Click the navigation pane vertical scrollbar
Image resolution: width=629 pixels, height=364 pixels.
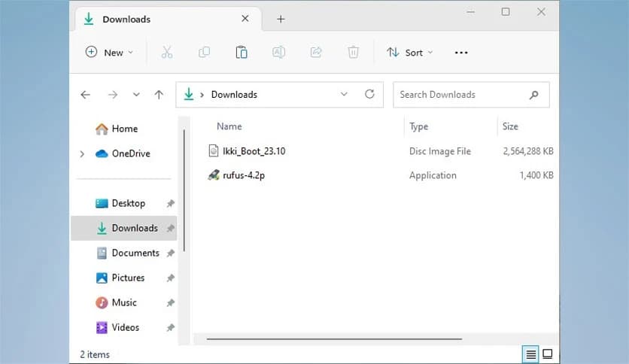(184, 190)
